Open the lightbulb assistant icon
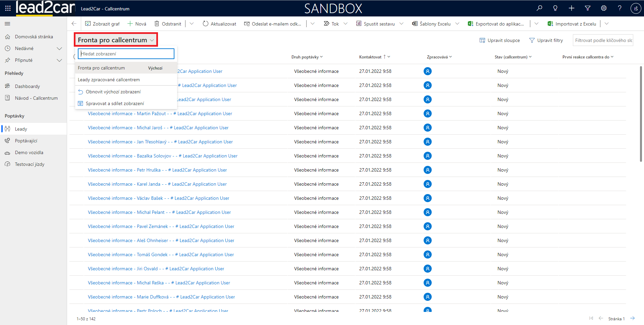This screenshot has width=644, height=325. click(555, 8)
